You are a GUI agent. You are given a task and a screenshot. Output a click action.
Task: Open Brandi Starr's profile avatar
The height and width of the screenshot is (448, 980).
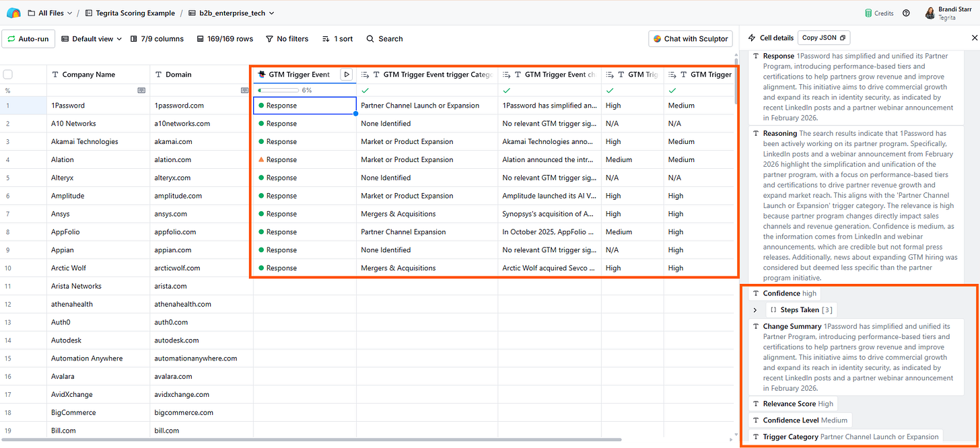click(930, 13)
